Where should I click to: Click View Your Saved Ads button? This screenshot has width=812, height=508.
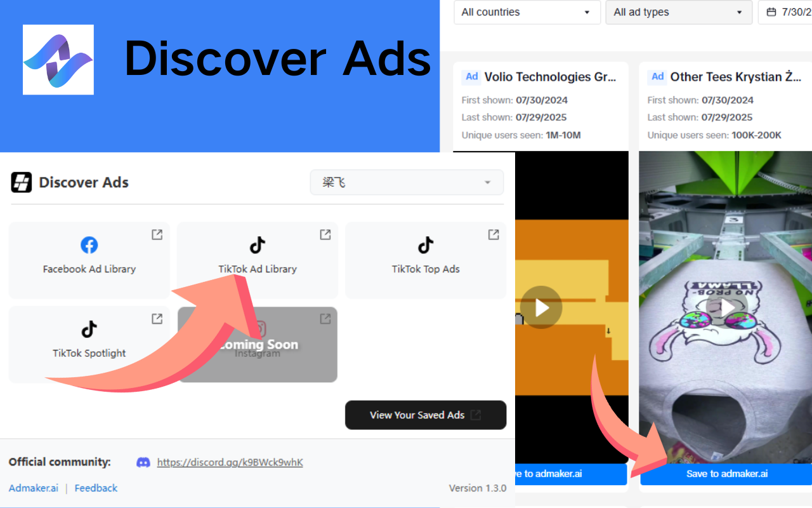click(x=426, y=415)
